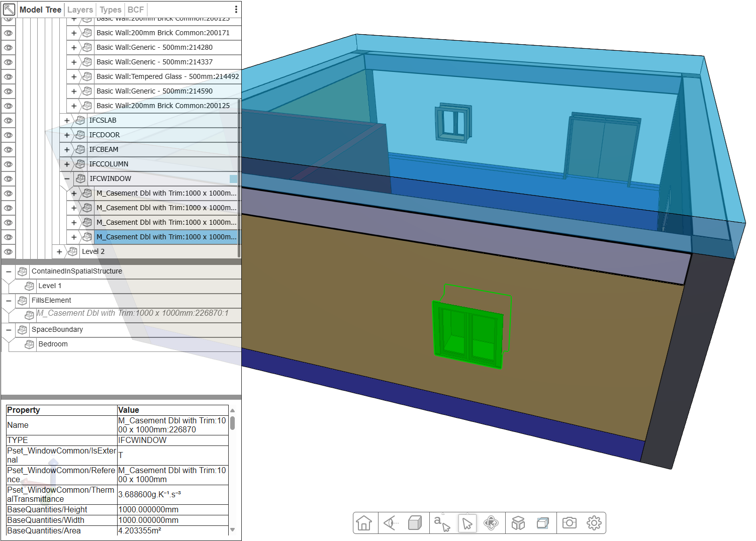The height and width of the screenshot is (541, 756).
Task: Collapse the IFCWINDOW node
Action: click(67, 179)
